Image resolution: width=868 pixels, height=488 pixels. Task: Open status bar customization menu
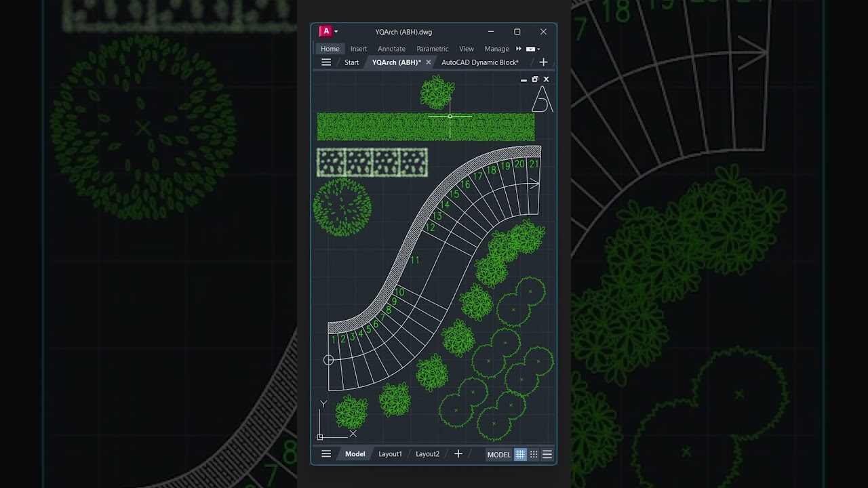click(547, 455)
